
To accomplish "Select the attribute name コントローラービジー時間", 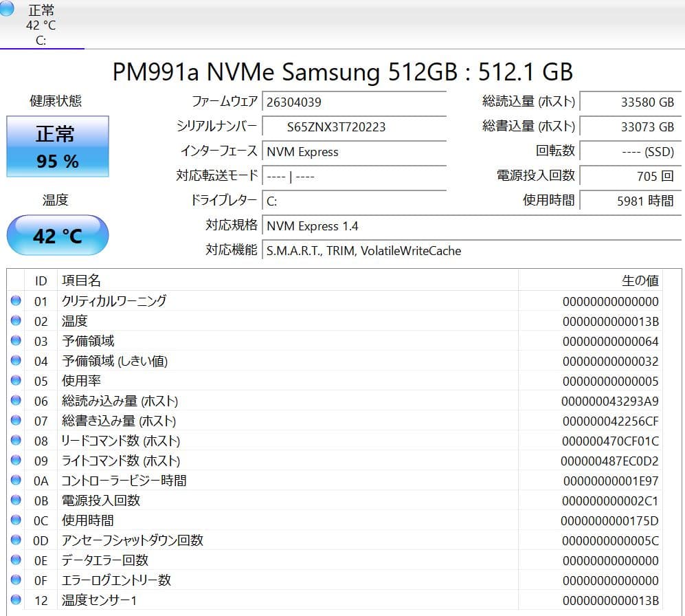I will 124,481.
